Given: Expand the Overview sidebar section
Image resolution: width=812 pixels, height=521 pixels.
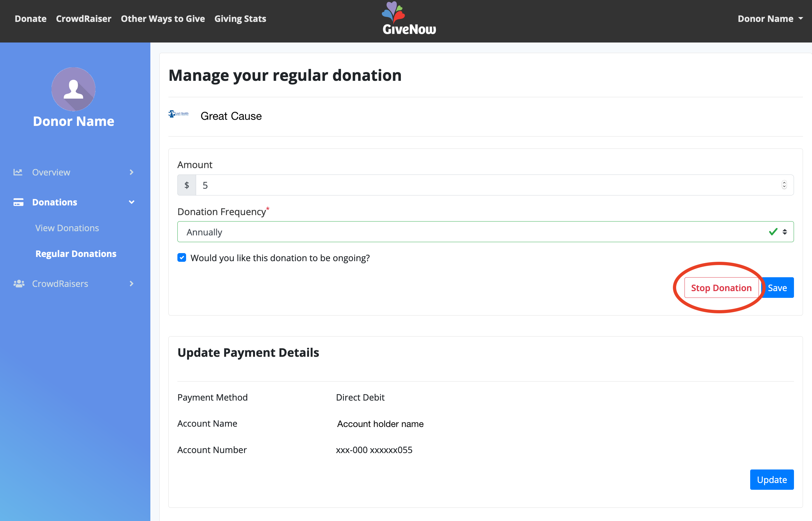Looking at the screenshot, I should pos(132,172).
